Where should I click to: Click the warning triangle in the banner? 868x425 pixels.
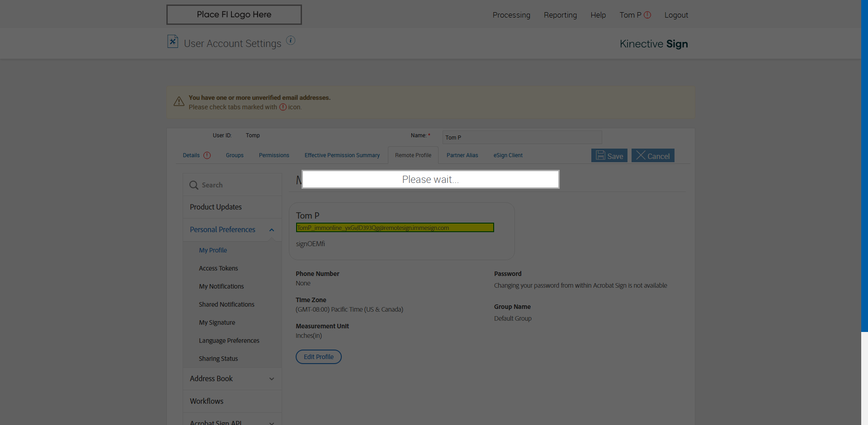click(179, 102)
